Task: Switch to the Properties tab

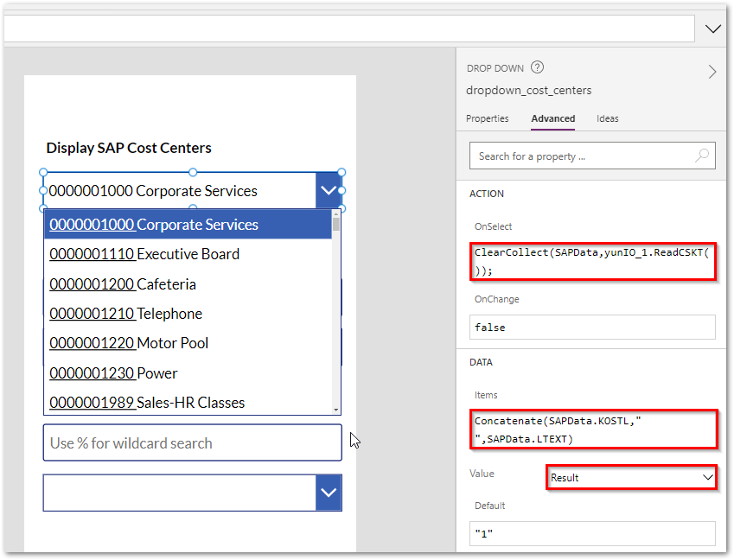Action: tap(487, 118)
